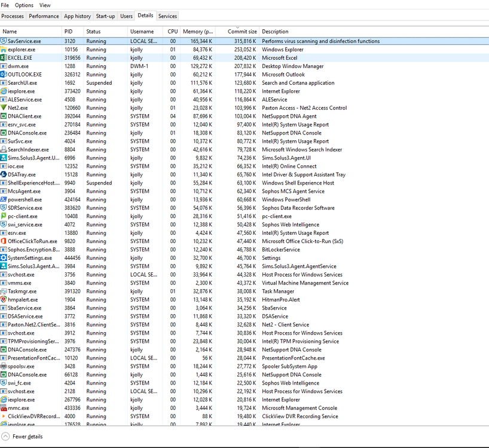Click the green Net2.exe triangle icon
489x448 pixels.
[x=4, y=108]
